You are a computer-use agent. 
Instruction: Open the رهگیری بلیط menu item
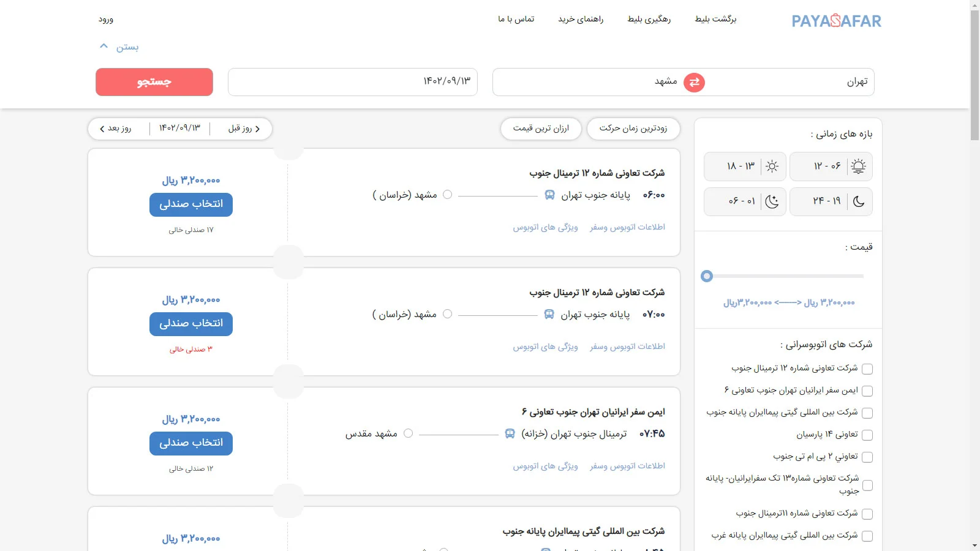tap(649, 19)
